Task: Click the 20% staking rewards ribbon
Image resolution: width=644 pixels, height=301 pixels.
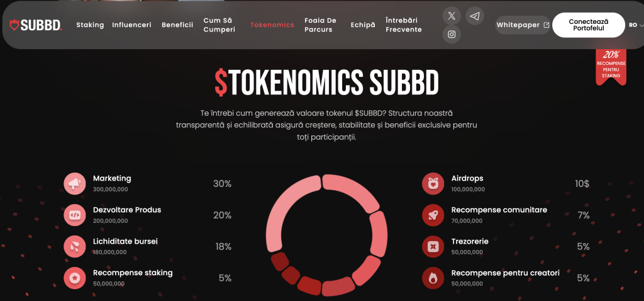Action: coord(611,65)
